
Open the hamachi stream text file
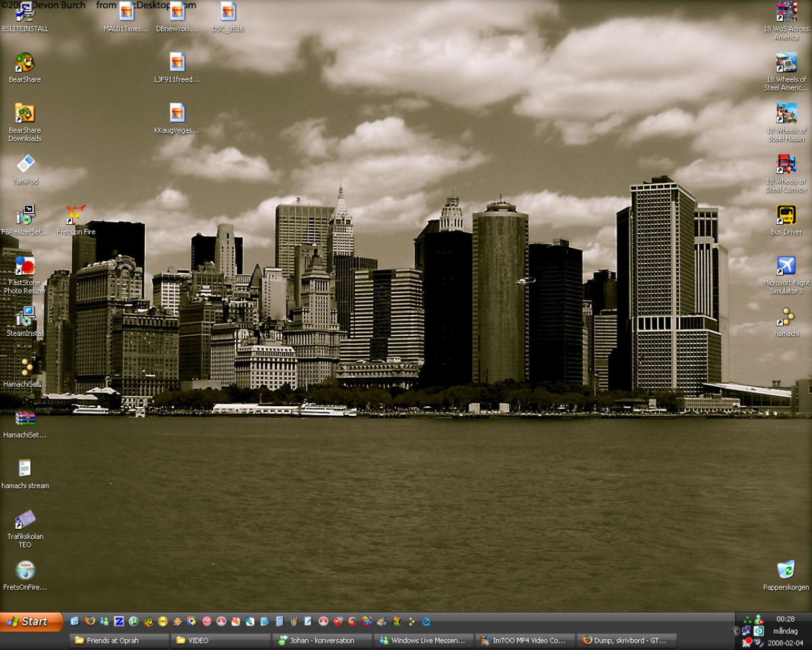(25, 469)
